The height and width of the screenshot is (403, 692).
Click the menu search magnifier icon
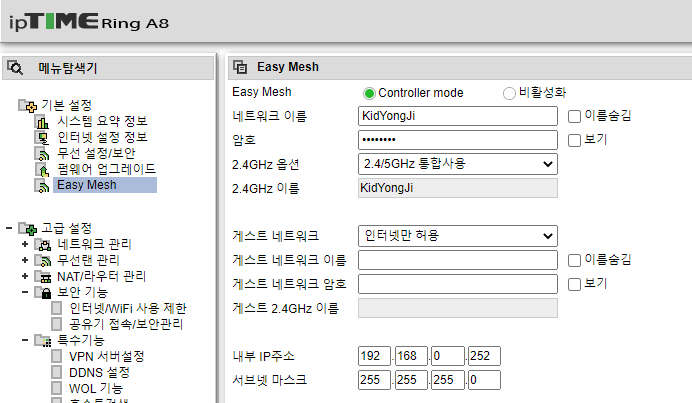pos(15,68)
